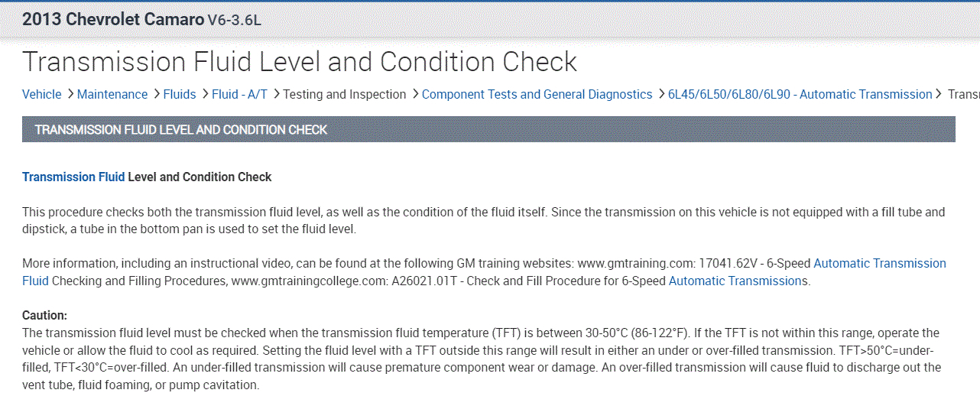Open the Vehicle breadcrumb link
Image resolution: width=980 pixels, height=406 pixels.
click(41, 95)
